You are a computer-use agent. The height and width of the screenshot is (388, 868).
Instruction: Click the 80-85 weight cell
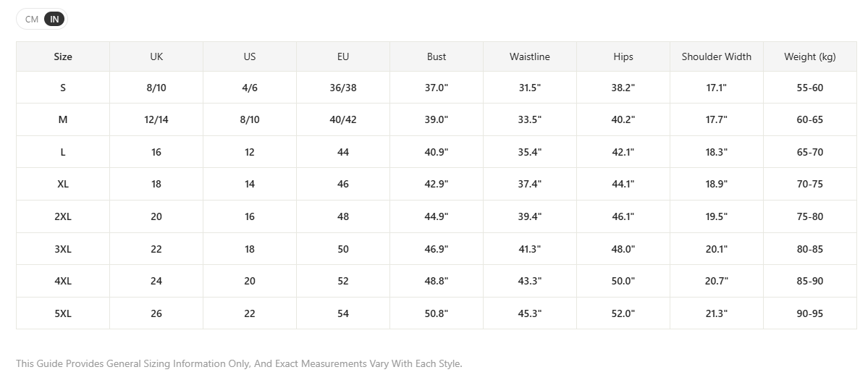click(x=810, y=249)
